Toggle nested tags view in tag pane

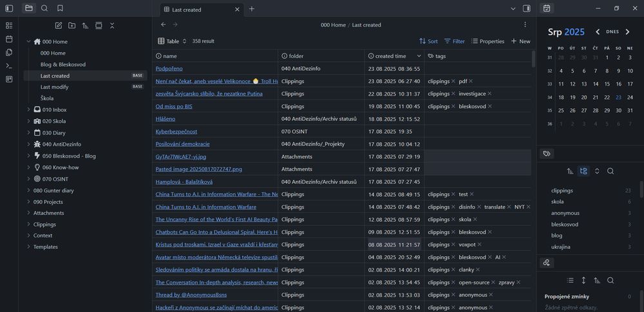[583, 171]
